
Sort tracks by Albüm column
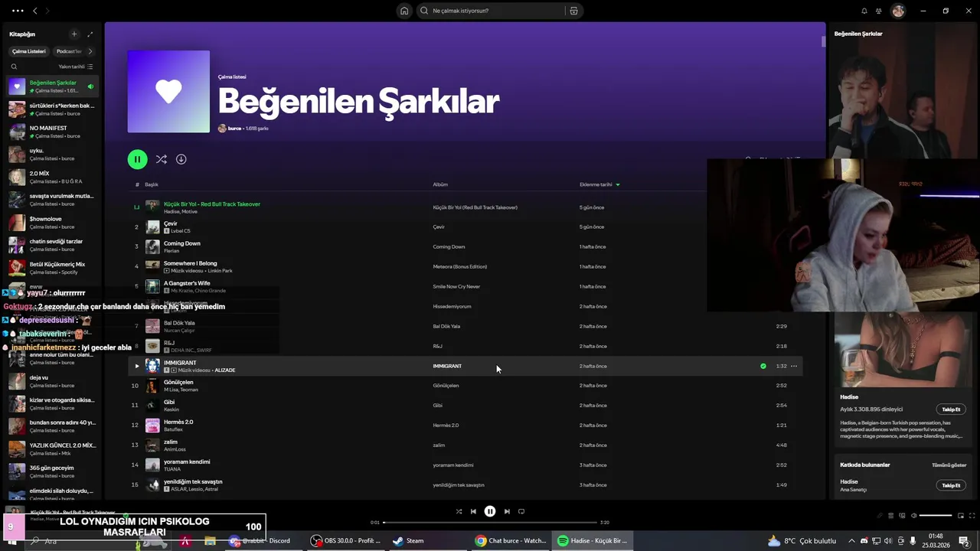click(x=440, y=184)
